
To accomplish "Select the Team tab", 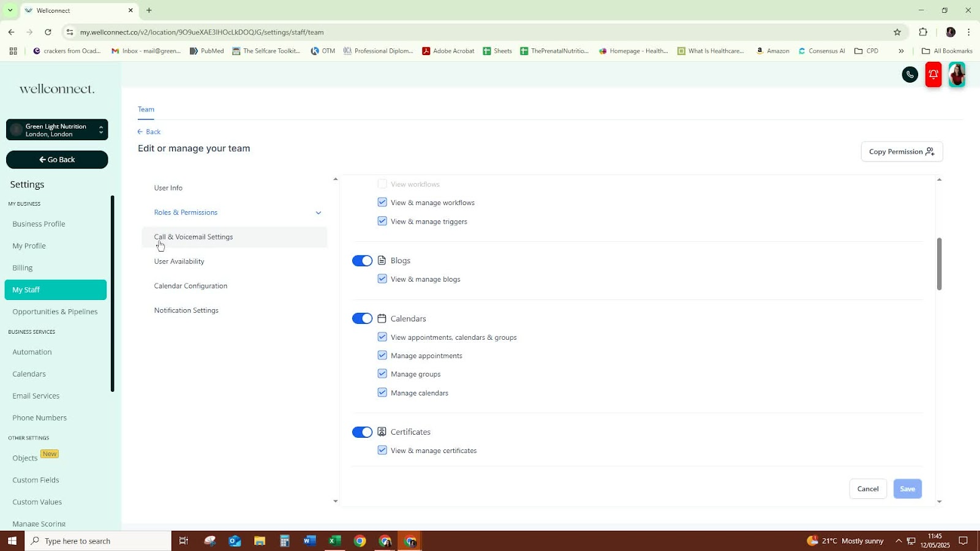I will (146, 110).
